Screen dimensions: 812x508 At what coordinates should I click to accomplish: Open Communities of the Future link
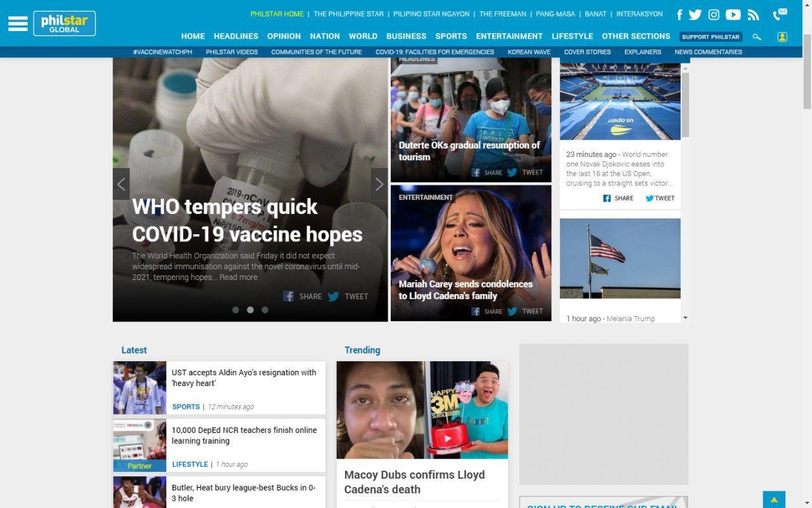pyautogui.click(x=317, y=52)
